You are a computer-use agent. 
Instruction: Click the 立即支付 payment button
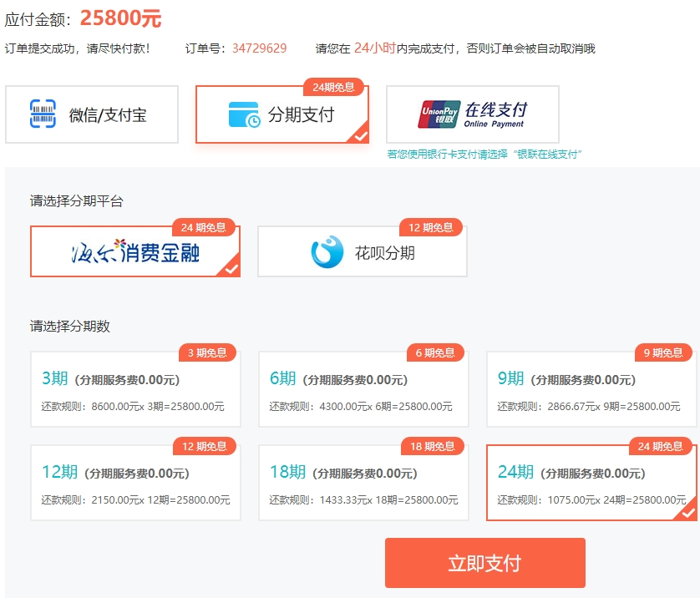[484, 562]
